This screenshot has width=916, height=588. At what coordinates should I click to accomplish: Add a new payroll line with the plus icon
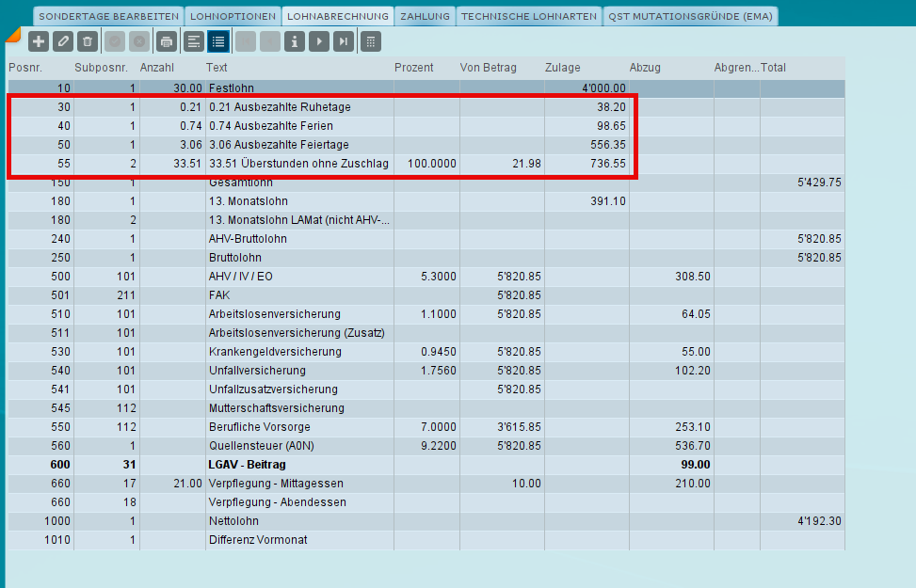pyautogui.click(x=39, y=41)
